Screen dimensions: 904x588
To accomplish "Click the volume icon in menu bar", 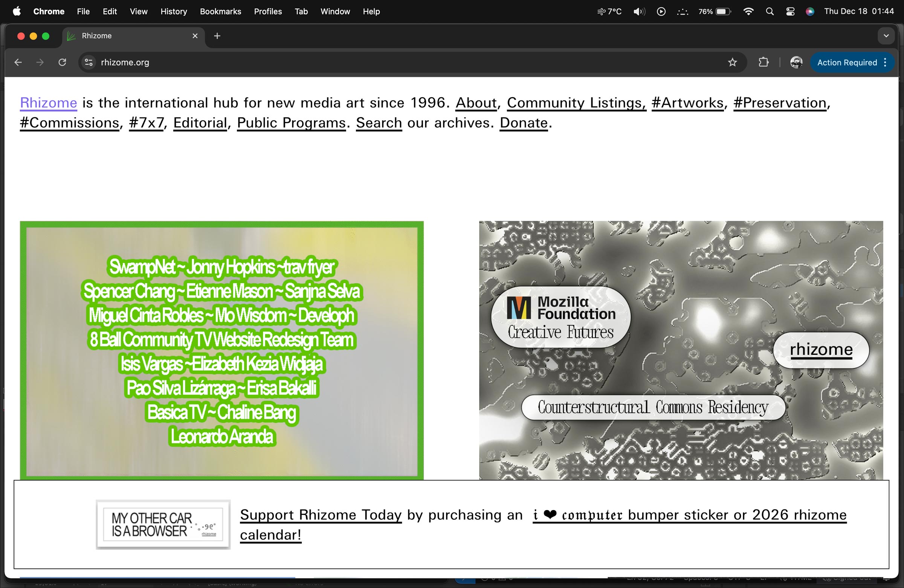I will point(638,11).
